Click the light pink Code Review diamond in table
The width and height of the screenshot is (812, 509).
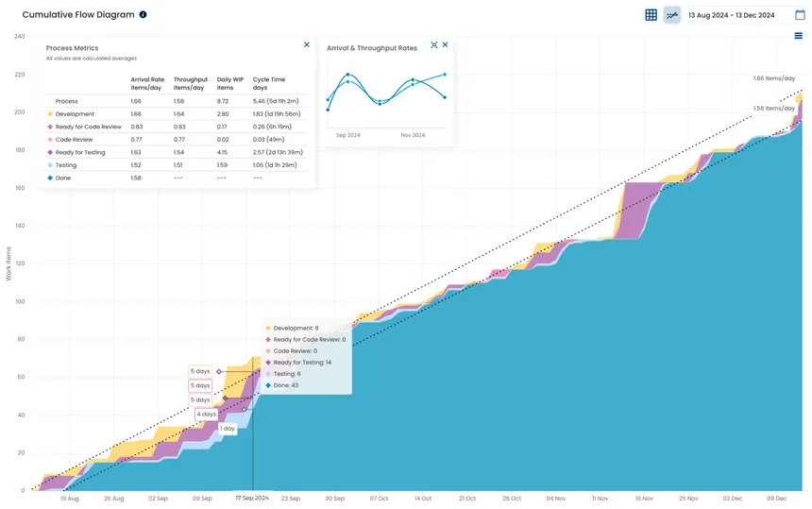[50, 139]
